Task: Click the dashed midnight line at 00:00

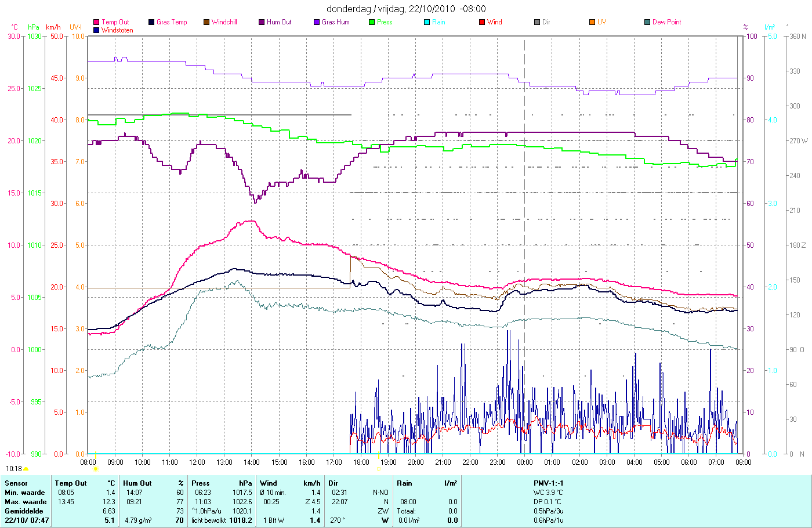Action: 525,245
